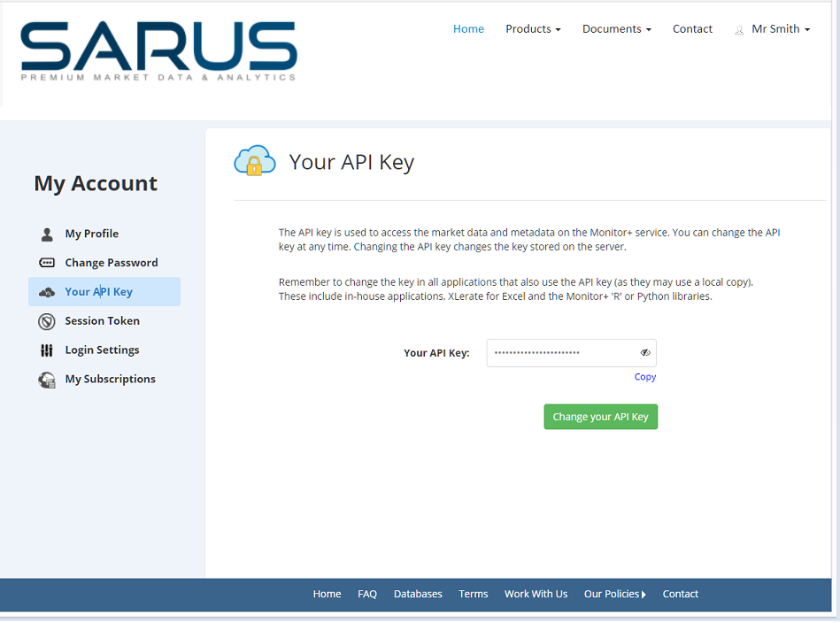
Task: Expand the Mr Smith account menu
Action: (781, 29)
